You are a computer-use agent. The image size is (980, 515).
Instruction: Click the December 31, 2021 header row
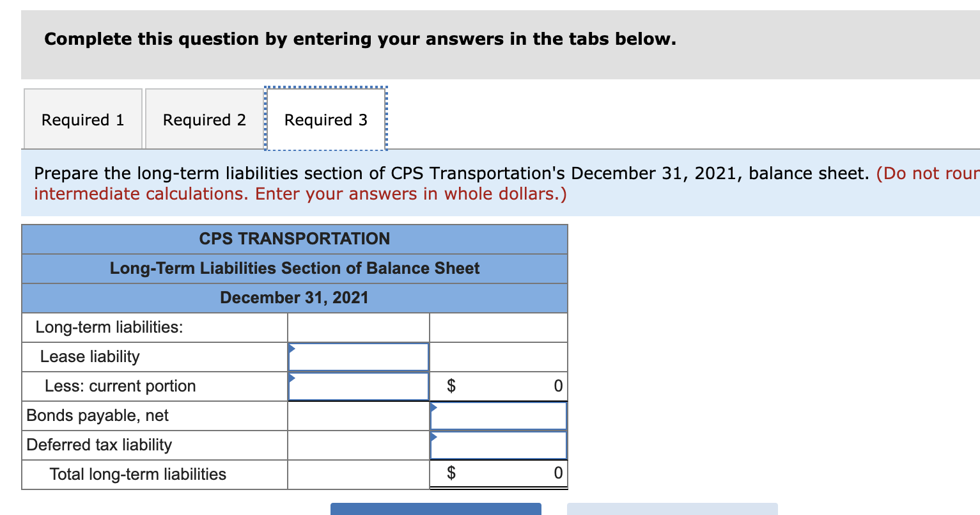(295, 297)
